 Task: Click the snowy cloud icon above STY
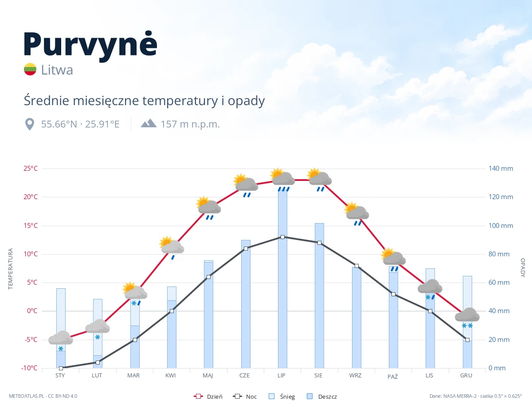click(x=61, y=341)
